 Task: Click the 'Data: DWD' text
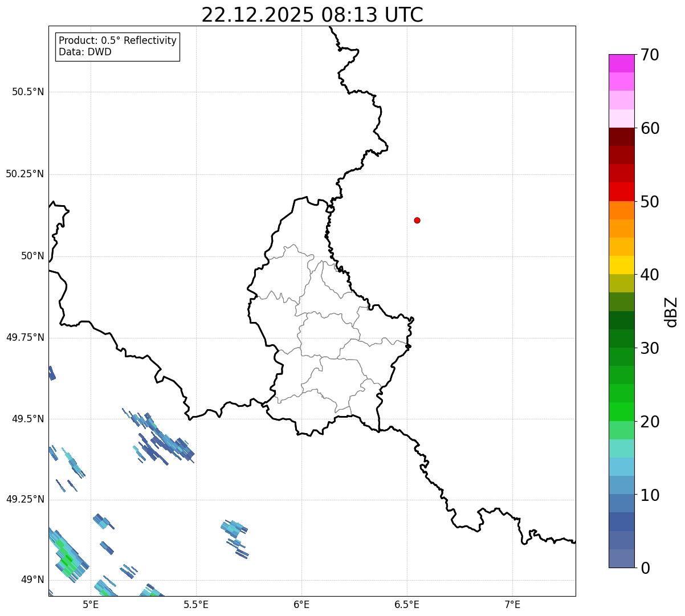[85, 52]
